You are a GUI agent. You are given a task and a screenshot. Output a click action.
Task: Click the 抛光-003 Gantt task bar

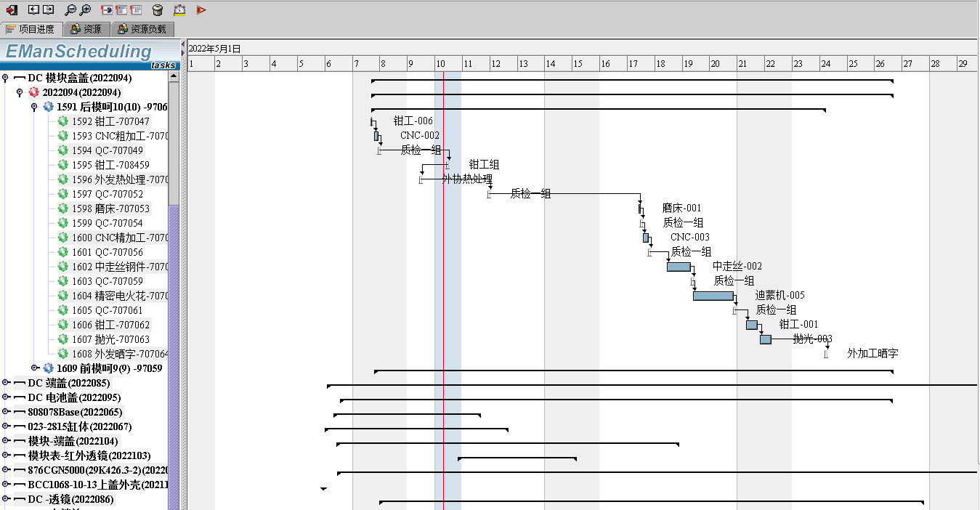(x=766, y=339)
